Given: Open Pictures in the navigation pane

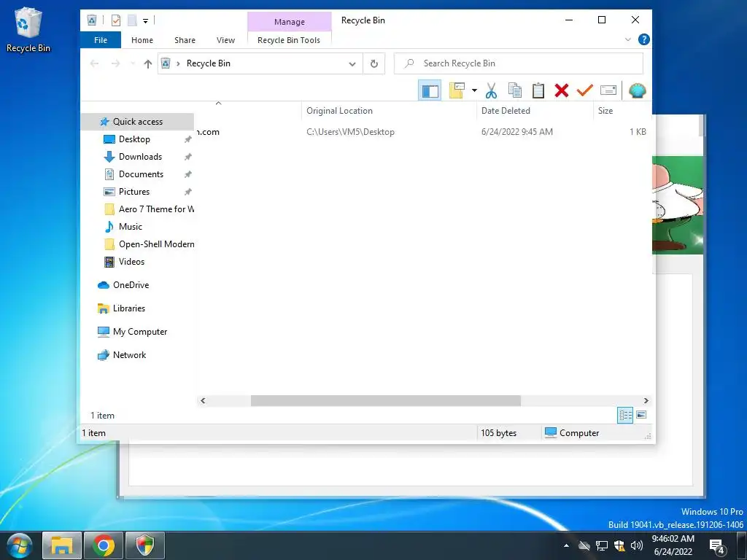Looking at the screenshot, I should click(134, 192).
